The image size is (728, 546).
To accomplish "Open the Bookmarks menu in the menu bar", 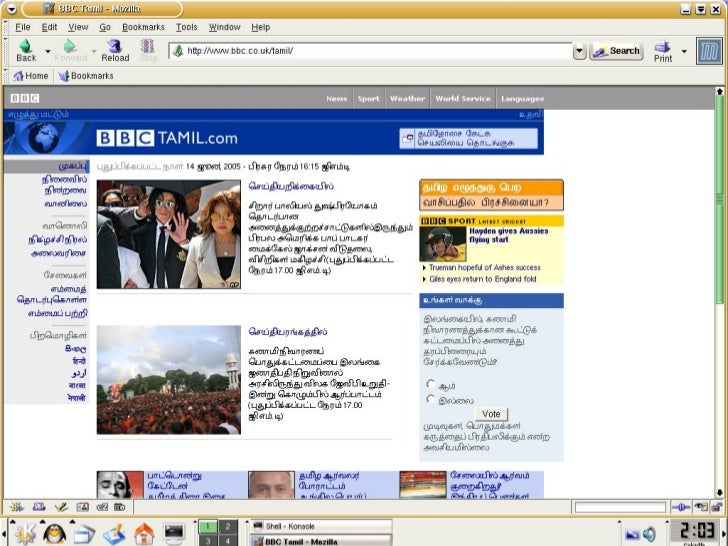I will [x=143, y=27].
